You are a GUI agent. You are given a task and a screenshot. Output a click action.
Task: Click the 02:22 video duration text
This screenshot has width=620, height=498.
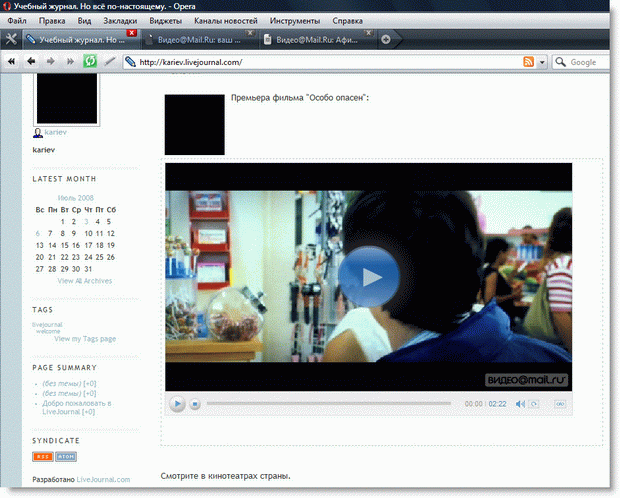[497, 404]
